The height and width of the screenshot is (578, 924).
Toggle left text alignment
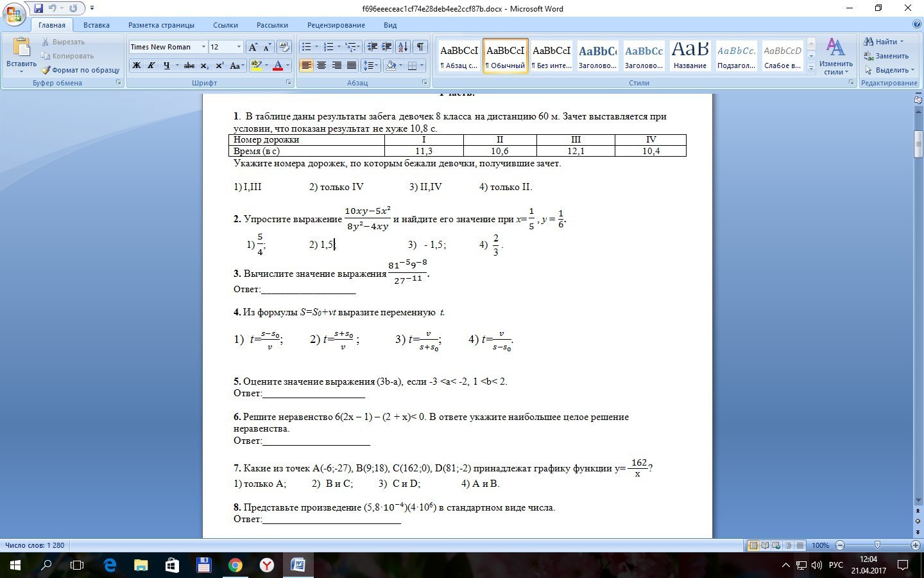click(306, 66)
